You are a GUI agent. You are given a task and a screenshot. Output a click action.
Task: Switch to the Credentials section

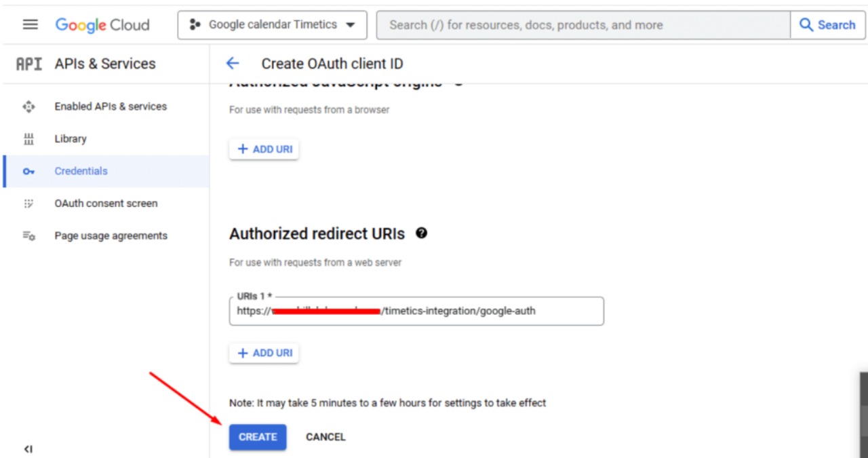click(x=81, y=171)
